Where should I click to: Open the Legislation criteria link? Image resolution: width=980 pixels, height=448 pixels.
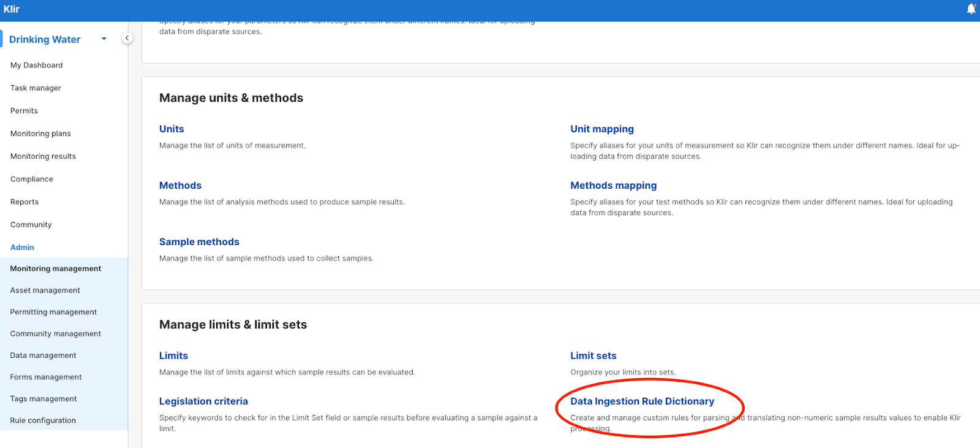[x=203, y=401]
